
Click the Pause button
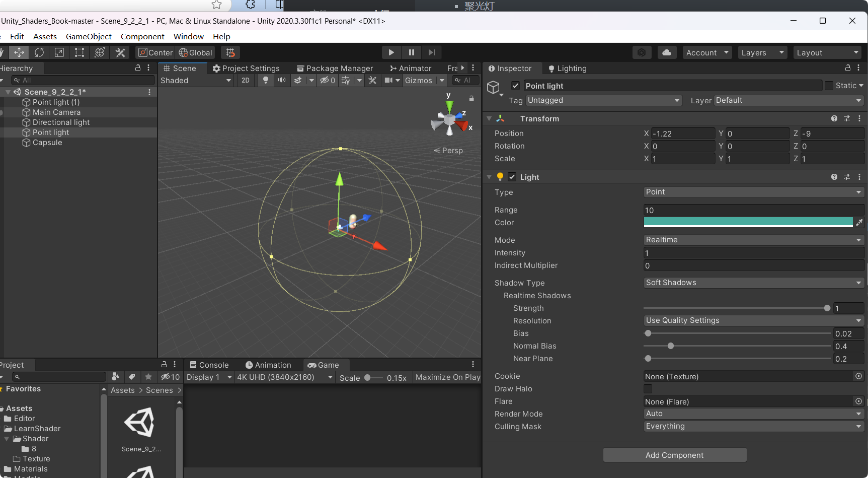[411, 52]
